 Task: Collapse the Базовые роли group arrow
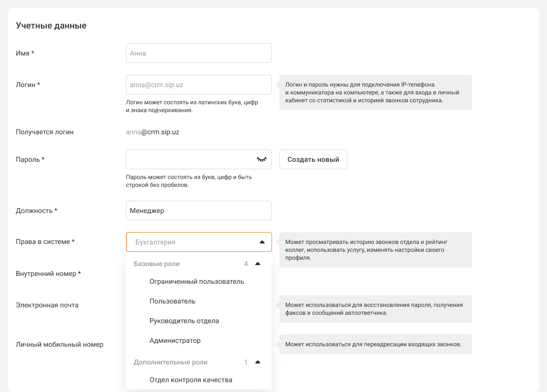coord(257,264)
